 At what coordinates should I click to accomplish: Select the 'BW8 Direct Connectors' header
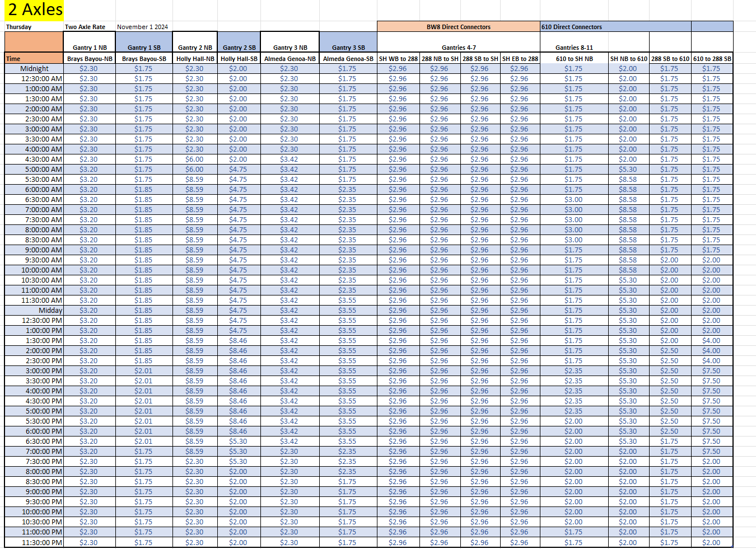[x=459, y=27]
